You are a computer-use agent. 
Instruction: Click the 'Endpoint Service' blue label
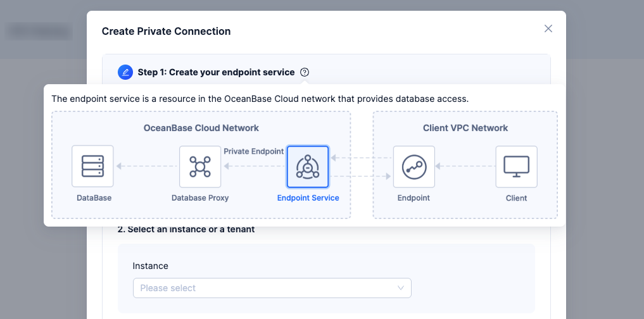tap(308, 198)
